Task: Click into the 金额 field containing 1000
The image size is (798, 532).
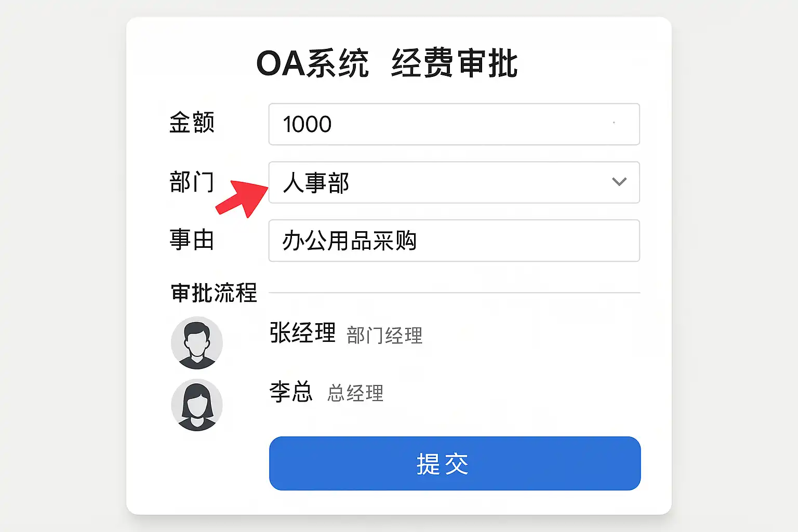Action: 454,124
